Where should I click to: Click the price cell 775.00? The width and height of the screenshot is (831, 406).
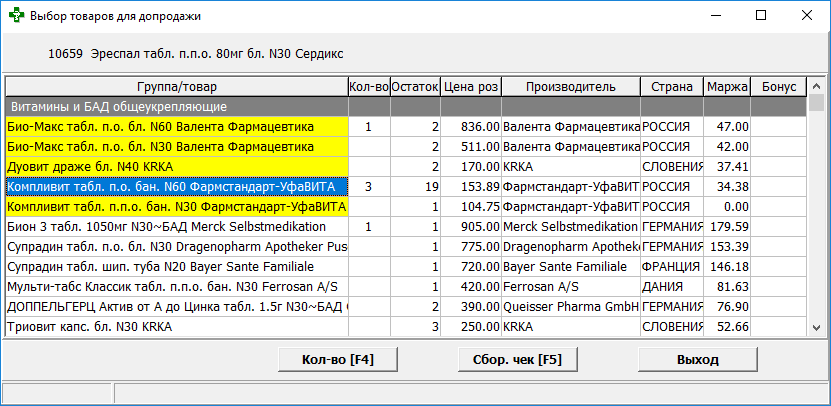[471, 247]
